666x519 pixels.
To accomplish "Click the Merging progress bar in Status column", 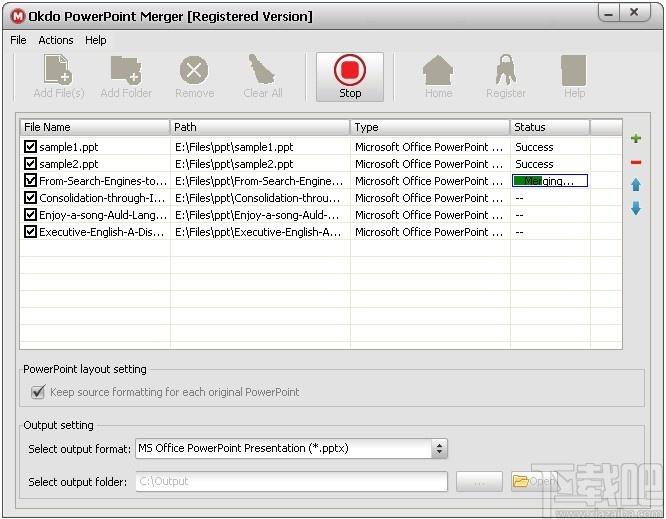I will [x=550, y=181].
